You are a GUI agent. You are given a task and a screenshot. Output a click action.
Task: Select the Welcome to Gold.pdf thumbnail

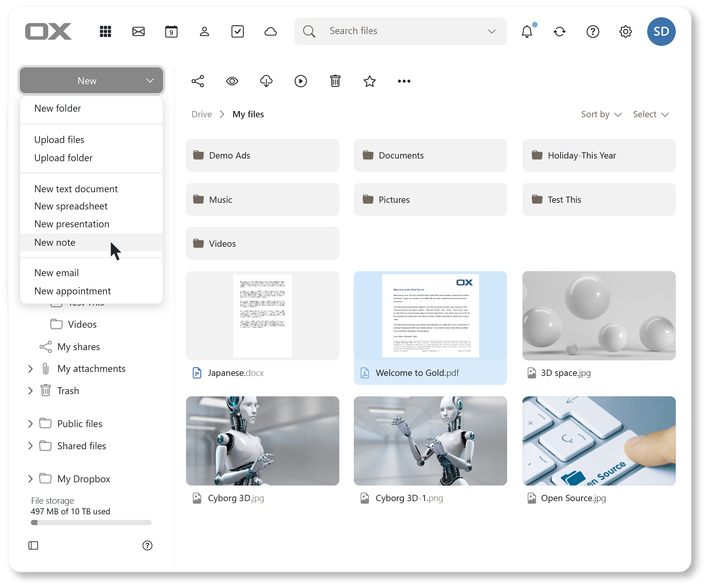tap(430, 316)
